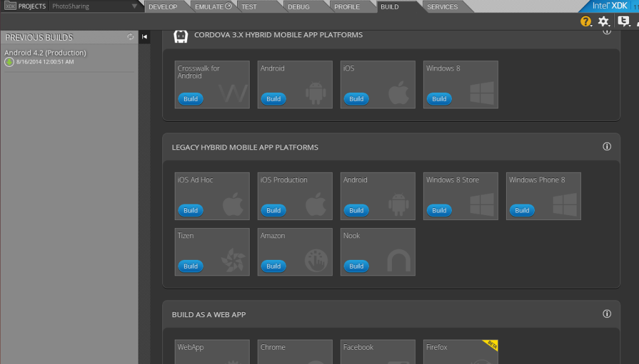Click the Windows logo in Windows Phone 8 tile
Image resolution: width=639 pixels, height=364 pixels.
pyautogui.click(x=565, y=205)
